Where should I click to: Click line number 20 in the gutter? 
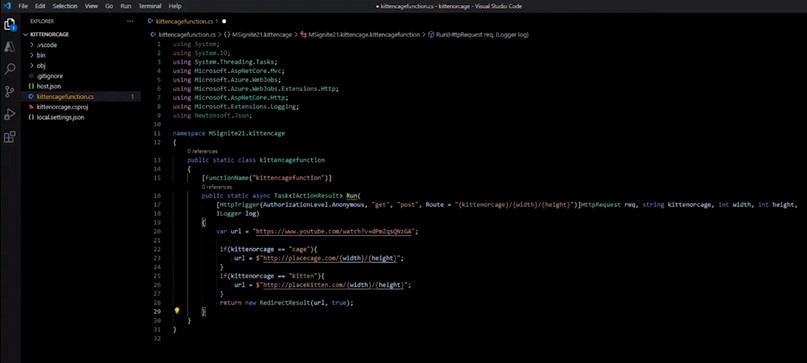(157, 231)
